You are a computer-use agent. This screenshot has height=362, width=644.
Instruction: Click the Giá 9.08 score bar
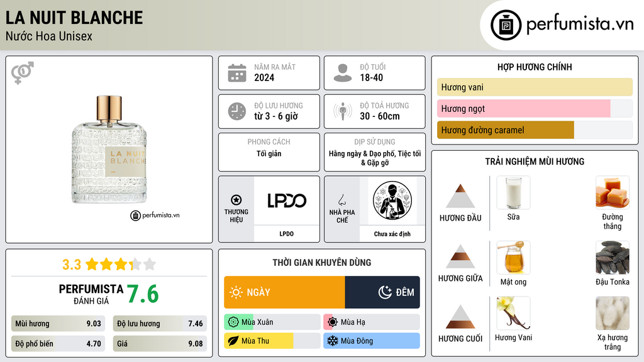point(160,344)
